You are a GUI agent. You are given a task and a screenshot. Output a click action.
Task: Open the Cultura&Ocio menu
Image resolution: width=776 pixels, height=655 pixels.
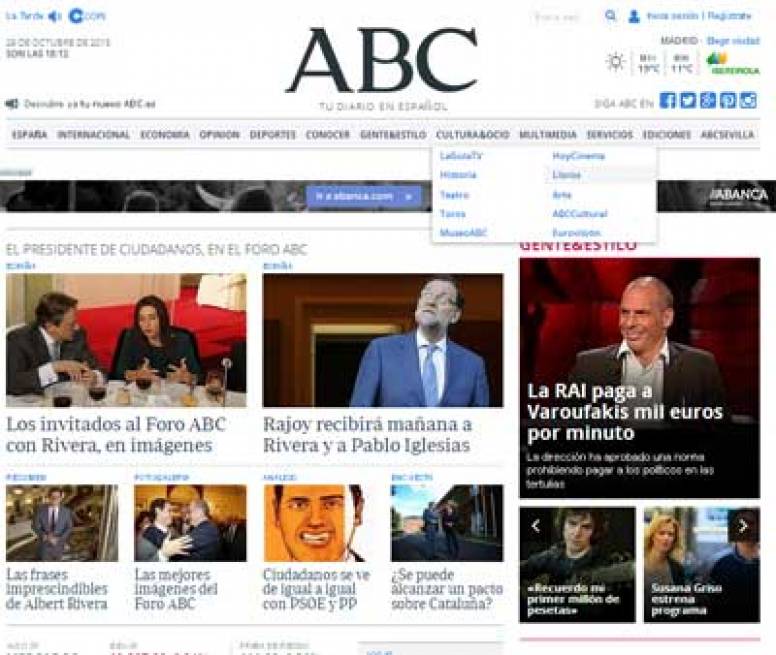pyautogui.click(x=472, y=135)
